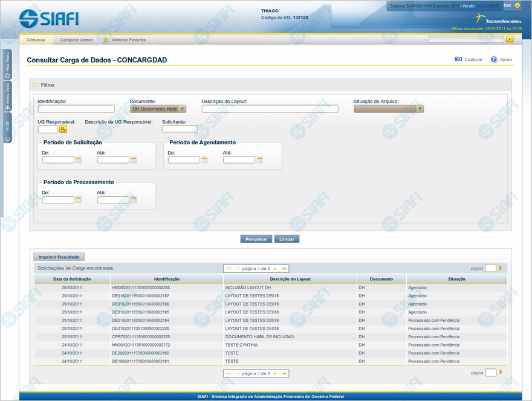Viewport: 532px width, 401px height.
Task: Open the Comunica menu tab
Action: click(x=36, y=40)
